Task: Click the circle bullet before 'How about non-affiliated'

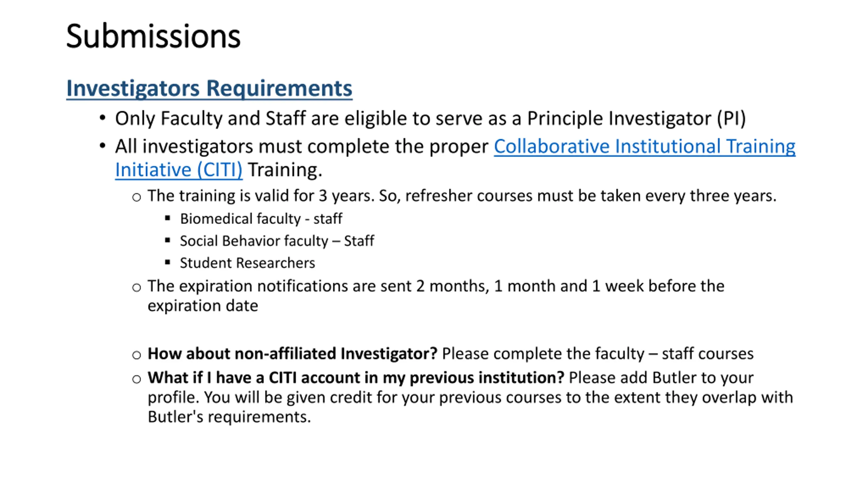Action: point(136,355)
